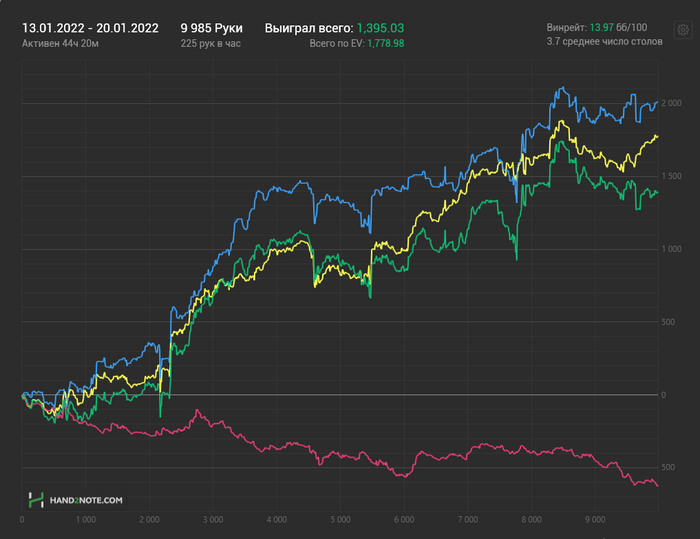Open the chart settings gear icon

683,30
